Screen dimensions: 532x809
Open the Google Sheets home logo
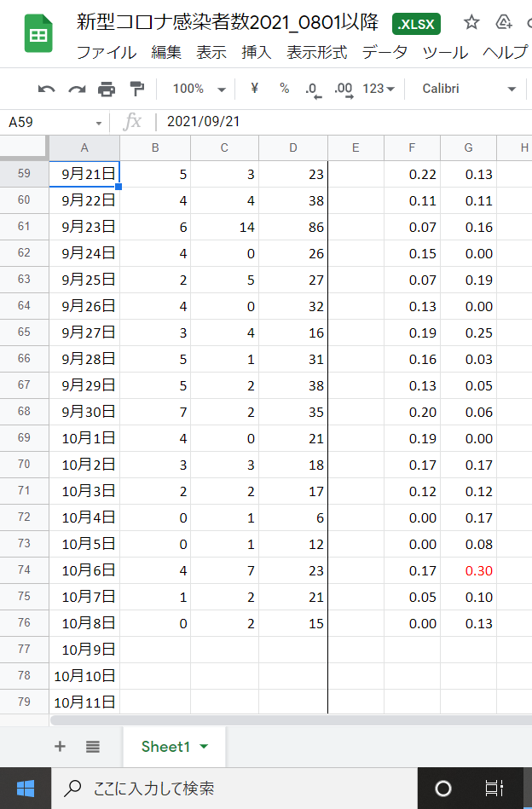[38, 33]
